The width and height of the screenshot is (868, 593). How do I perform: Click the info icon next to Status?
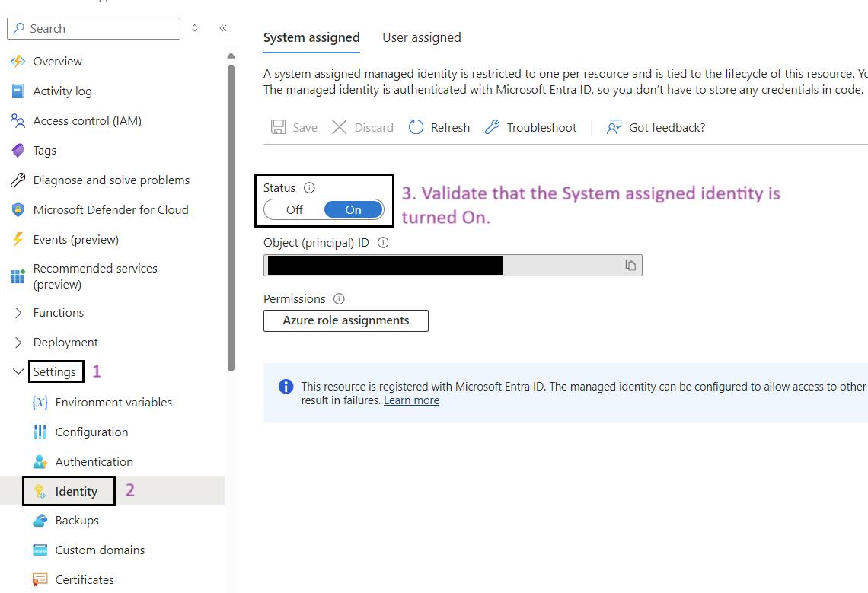click(x=309, y=188)
